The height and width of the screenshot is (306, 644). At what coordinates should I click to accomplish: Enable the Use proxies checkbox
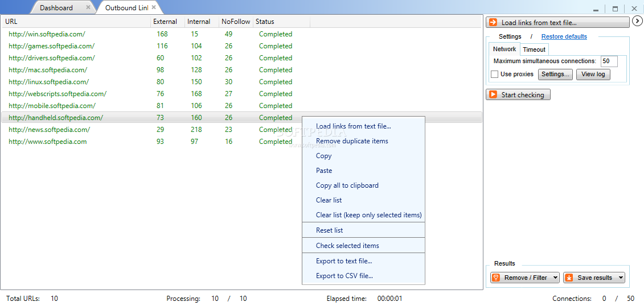tap(495, 75)
